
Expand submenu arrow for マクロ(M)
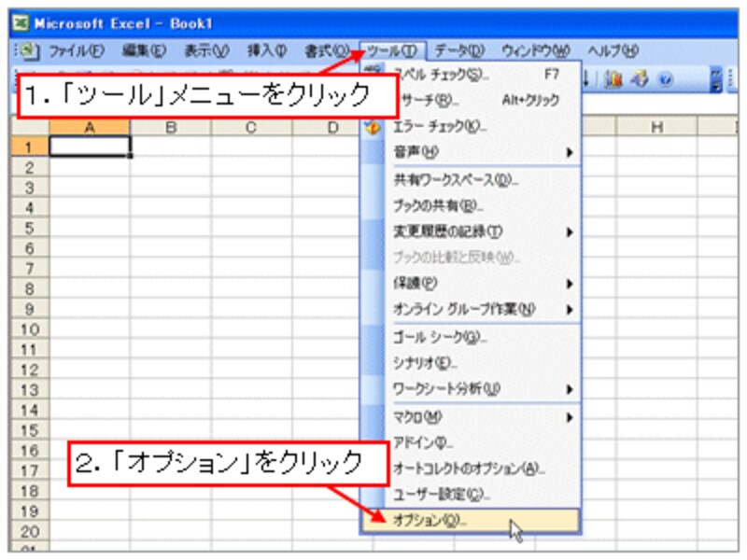[x=570, y=418]
